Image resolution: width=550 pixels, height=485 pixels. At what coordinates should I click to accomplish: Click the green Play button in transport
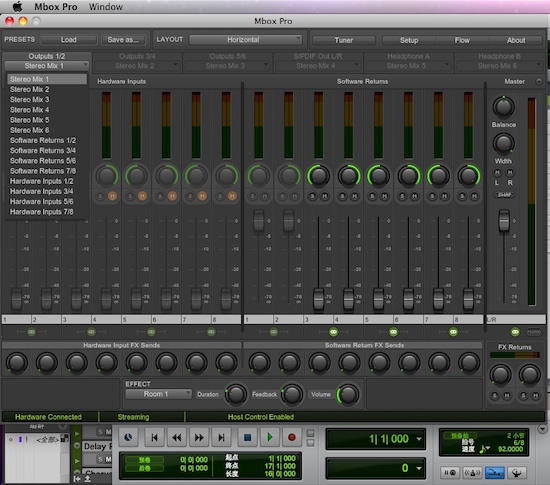click(269, 437)
